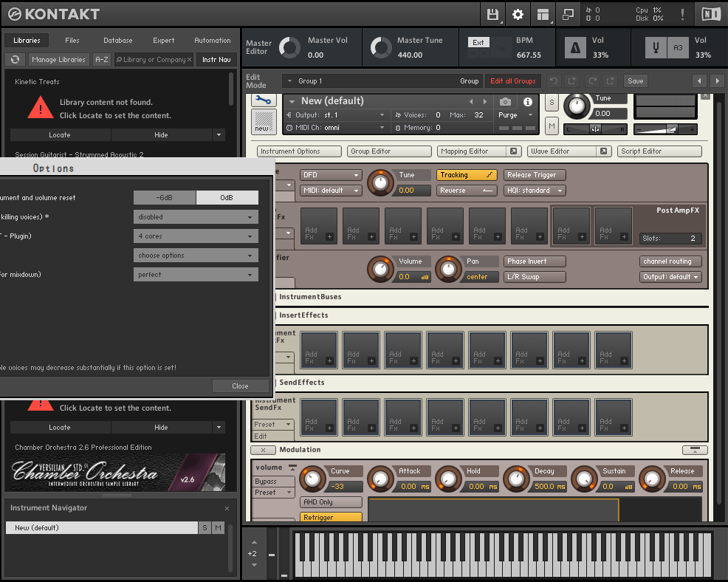This screenshot has height=582, width=728.
Task: Click the Library or Company search field
Action: 154,60
